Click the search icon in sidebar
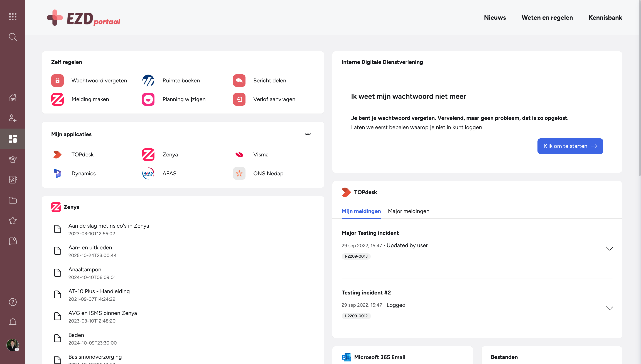 [13, 37]
